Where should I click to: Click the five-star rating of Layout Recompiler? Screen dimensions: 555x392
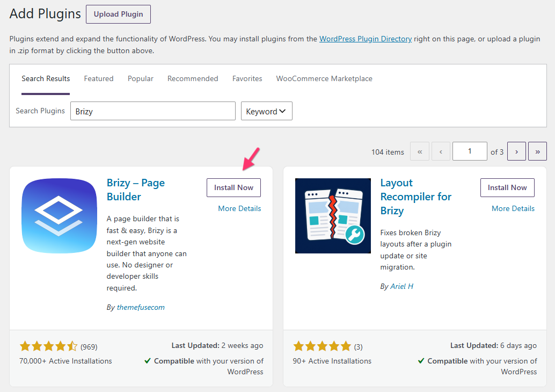[x=322, y=346]
